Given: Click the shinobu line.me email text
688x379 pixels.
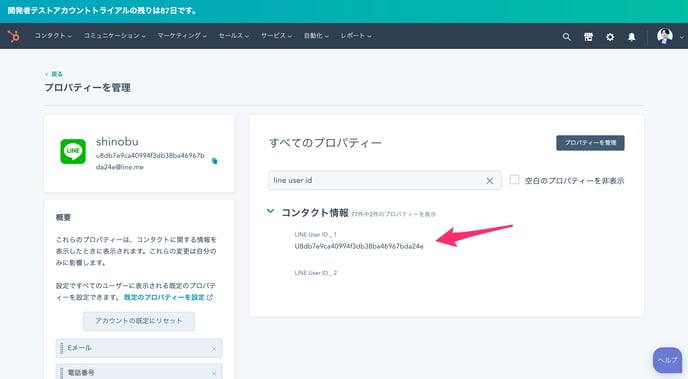Looking at the screenshot, I should (150, 161).
